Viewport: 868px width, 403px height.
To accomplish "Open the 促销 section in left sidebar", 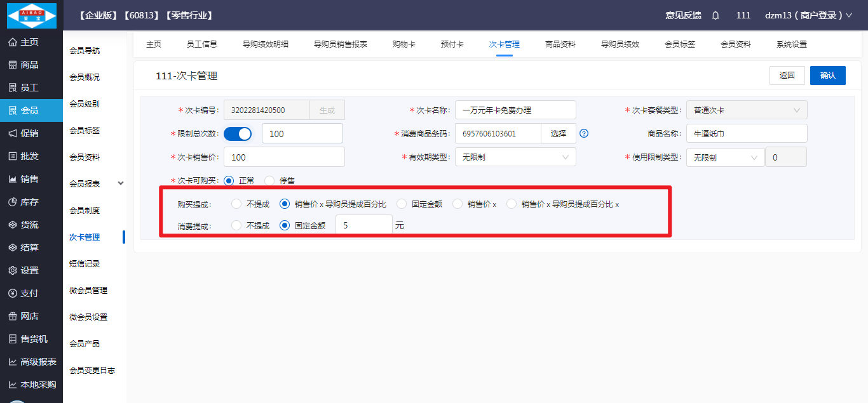I will (30, 133).
